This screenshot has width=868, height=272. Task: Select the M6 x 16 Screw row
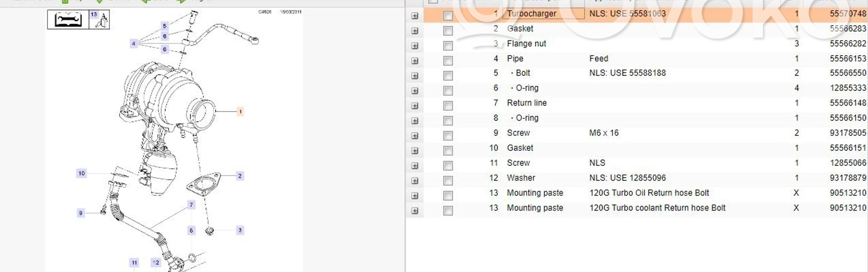click(518, 133)
